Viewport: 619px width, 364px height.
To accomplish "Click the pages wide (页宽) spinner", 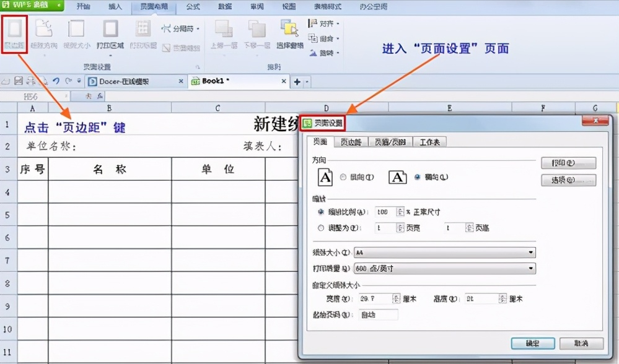I will click(x=400, y=228).
